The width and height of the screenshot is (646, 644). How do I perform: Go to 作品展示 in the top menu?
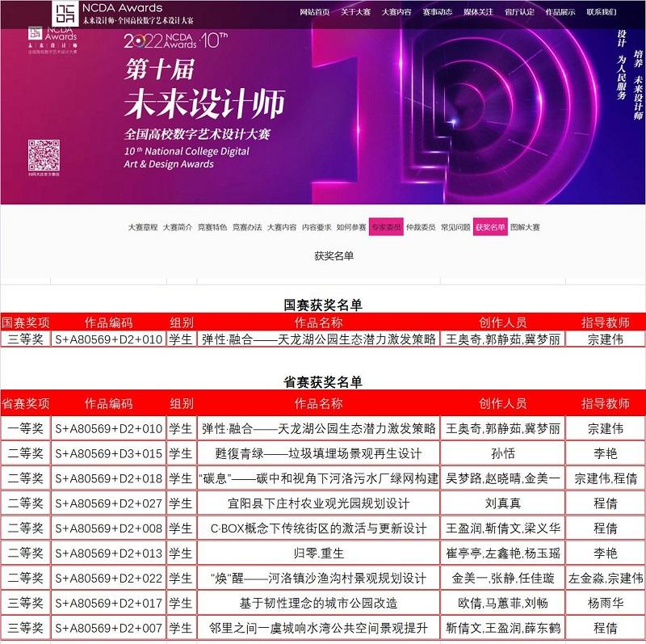point(560,13)
